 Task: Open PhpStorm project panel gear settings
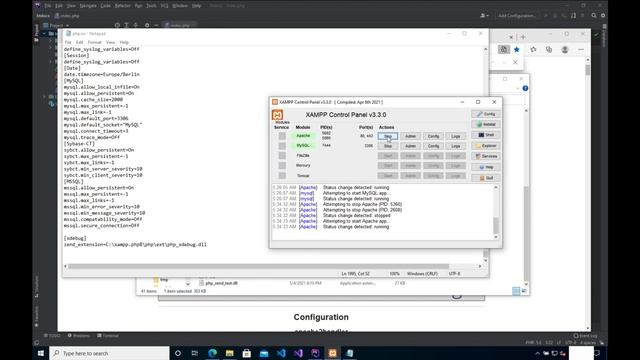pos(147,25)
